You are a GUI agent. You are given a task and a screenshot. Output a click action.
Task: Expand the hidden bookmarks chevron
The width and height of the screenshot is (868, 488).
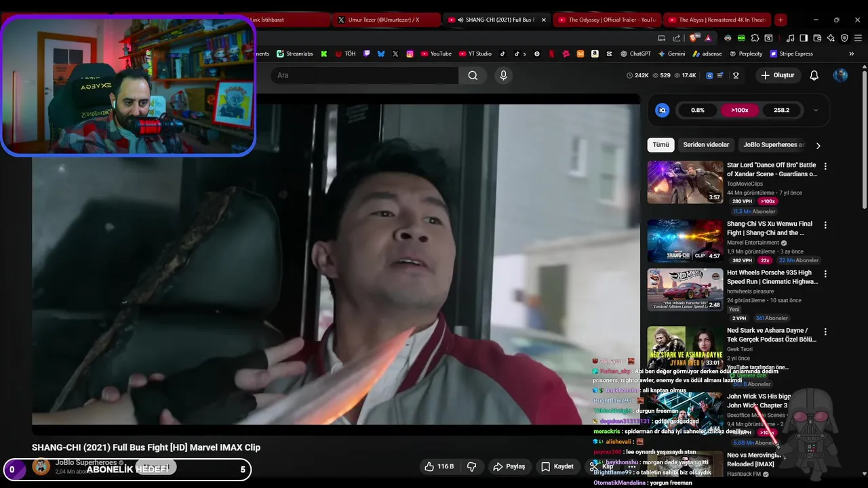pos(852,54)
